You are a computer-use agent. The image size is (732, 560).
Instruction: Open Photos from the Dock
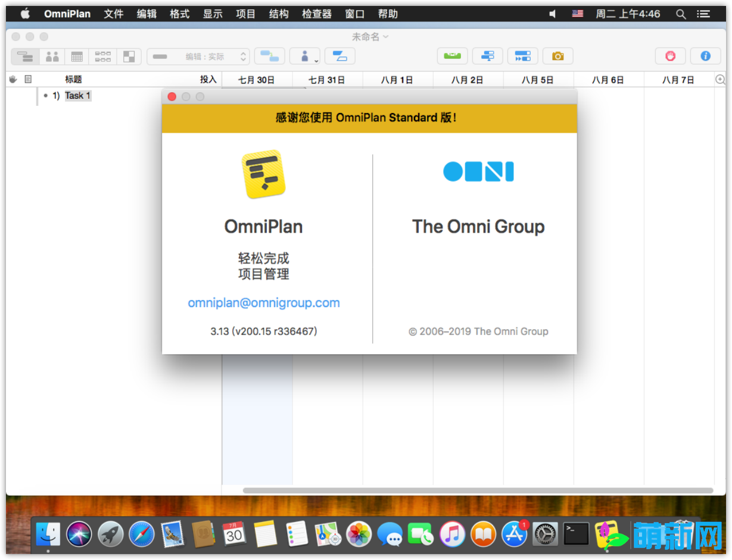click(x=359, y=534)
